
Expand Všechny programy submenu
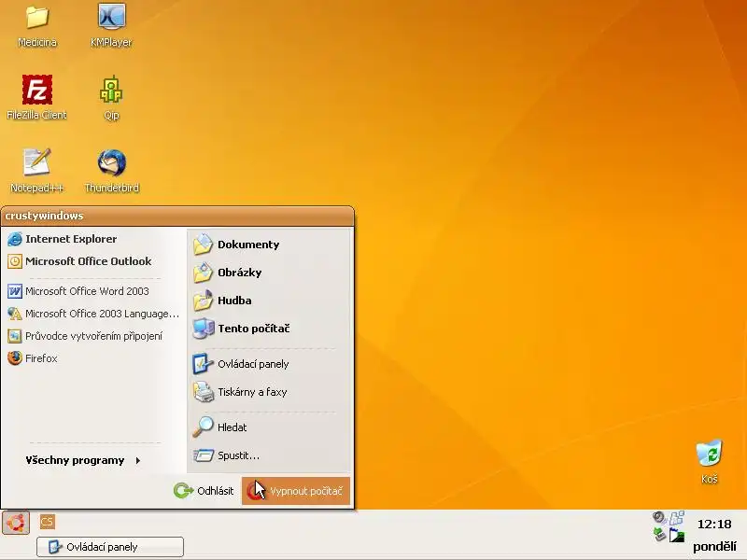83,460
